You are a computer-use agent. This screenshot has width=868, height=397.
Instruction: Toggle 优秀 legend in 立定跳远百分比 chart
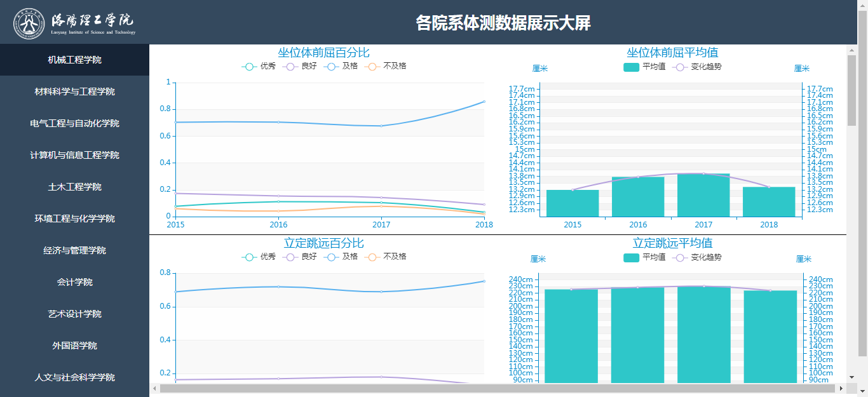(x=259, y=257)
